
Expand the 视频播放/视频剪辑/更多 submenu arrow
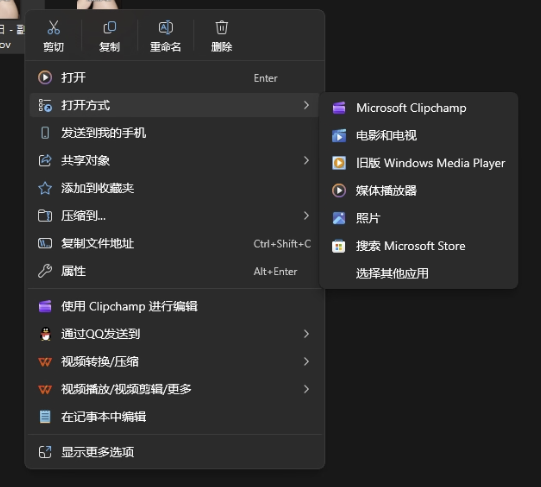click(306, 389)
